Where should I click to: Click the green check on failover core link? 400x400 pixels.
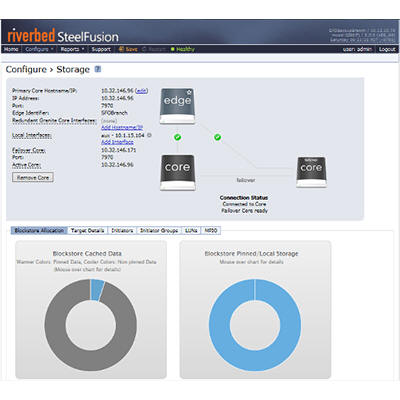[x=218, y=137]
